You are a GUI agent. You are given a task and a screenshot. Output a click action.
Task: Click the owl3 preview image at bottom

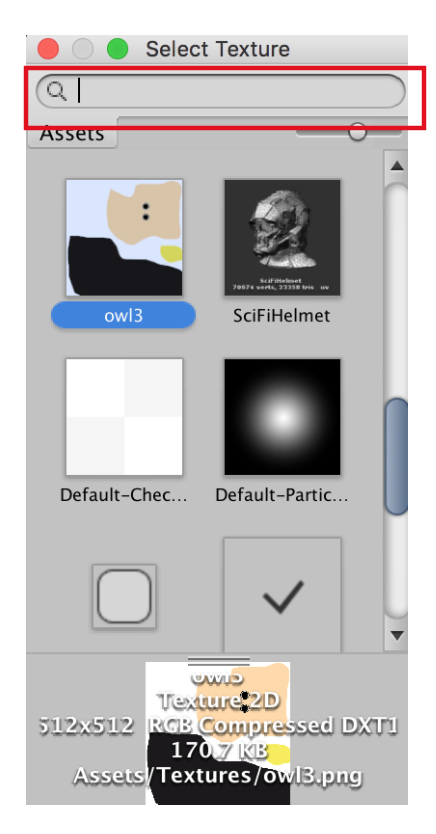[x=218, y=733]
